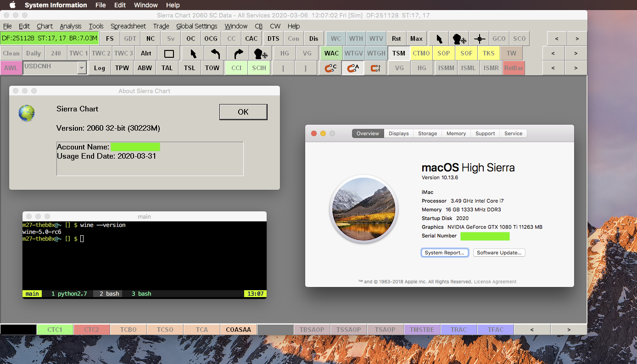Screen dimensions: 637x364
Task: Open the CB menu
Action: [x=259, y=26]
